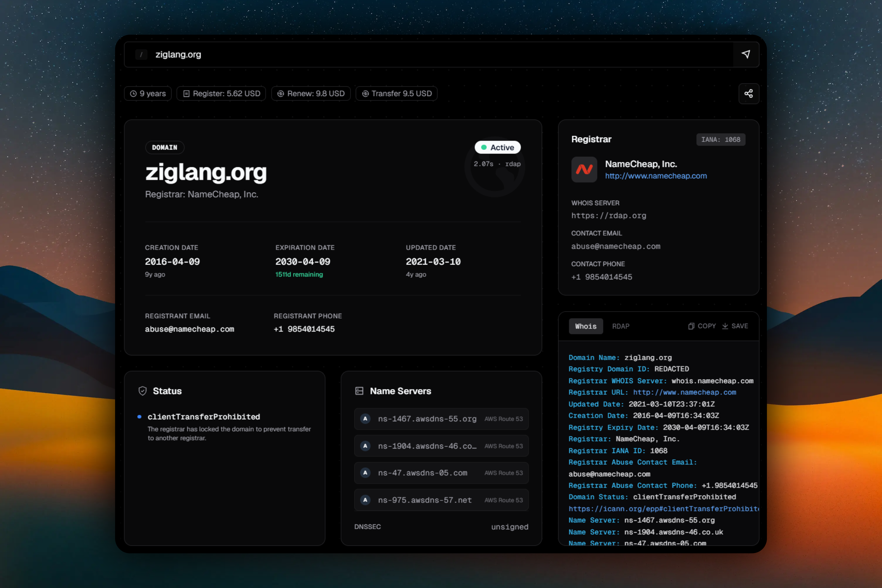Click the clientTransferProhibited status entry

click(x=204, y=417)
